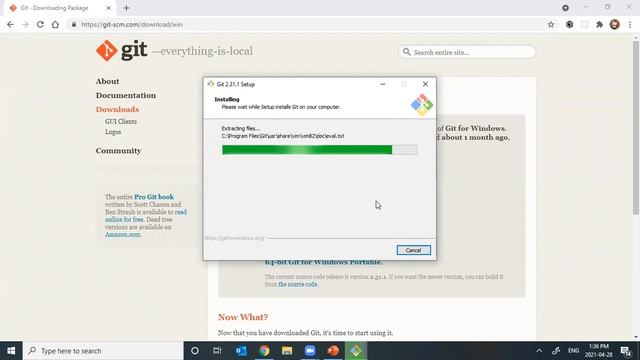
Task: Open the taskbar clock and date
Action: point(599,351)
